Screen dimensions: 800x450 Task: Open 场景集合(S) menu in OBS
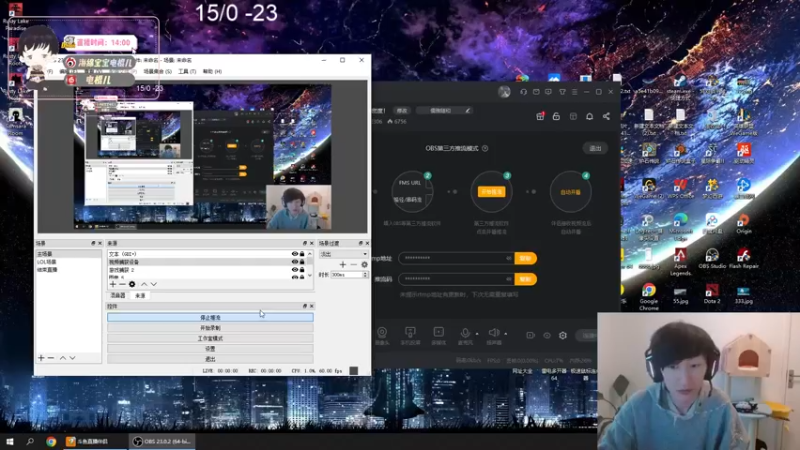(158, 71)
